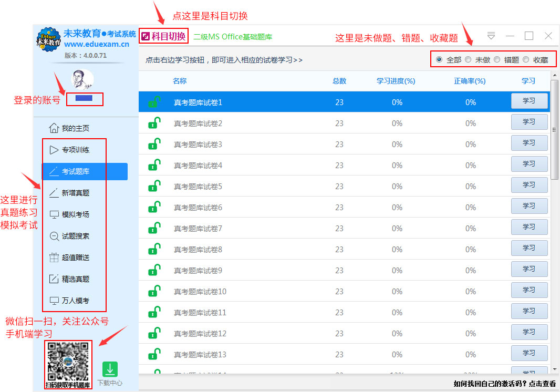Image resolution: width=560 pixels, height=392 pixels.
Task: Click the green lock icon beside 真考题库试卷5
Action: tap(154, 186)
